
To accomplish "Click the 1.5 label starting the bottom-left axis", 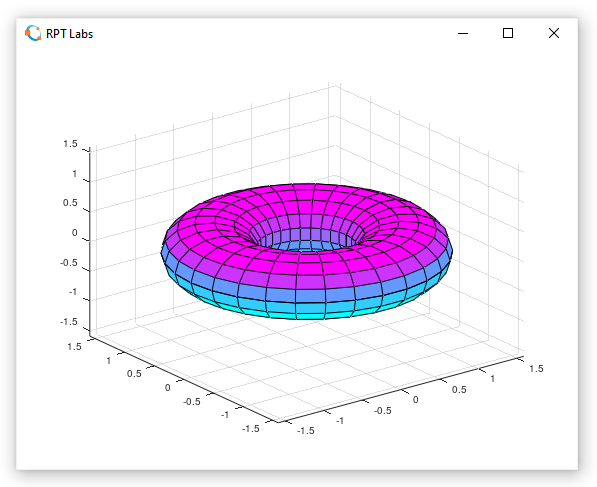I will click(75, 346).
